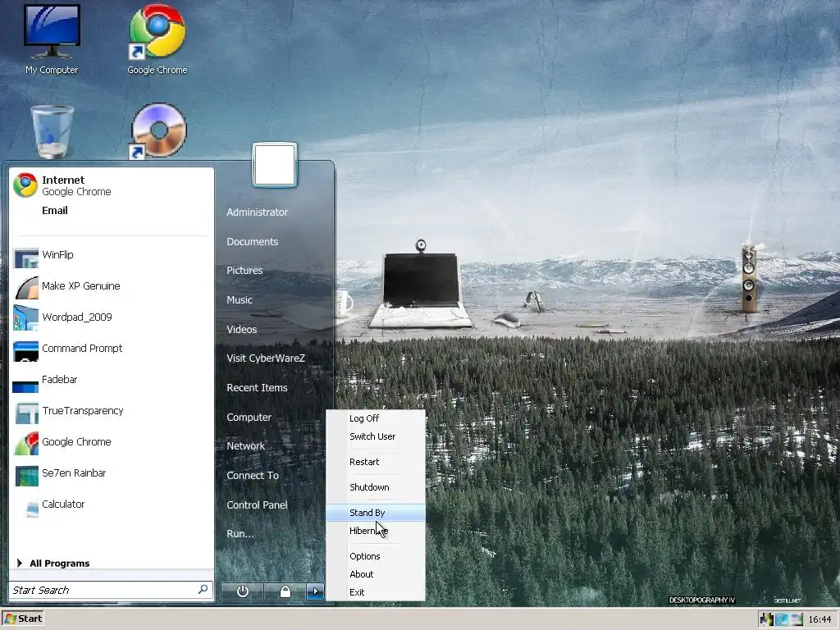The height and width of the screenshot is (630, 840).
Task: Select Restart from the power menu
Action: pos(376,462)
